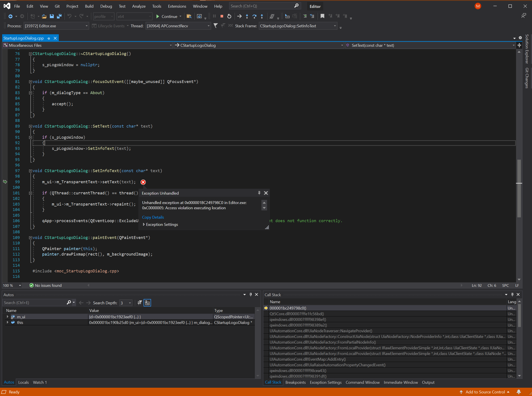
Task: Click the Step Over icon
Action: (x=254, y=16)
